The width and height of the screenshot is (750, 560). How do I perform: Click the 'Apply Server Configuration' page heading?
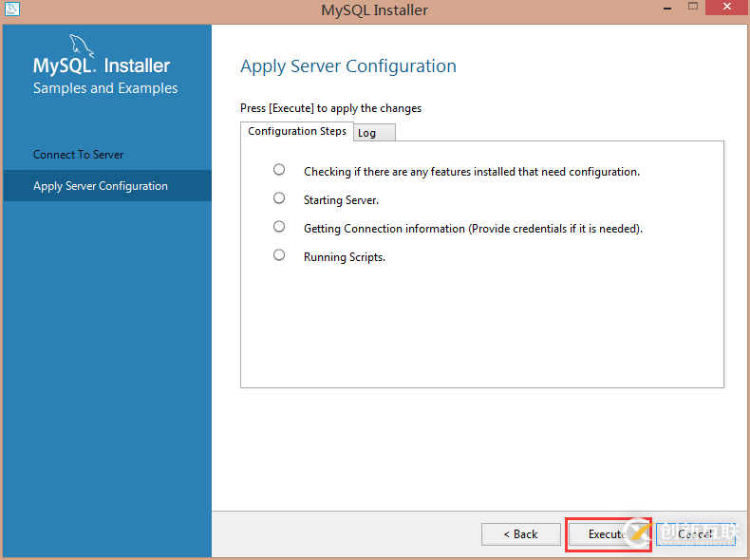(347, 66)
